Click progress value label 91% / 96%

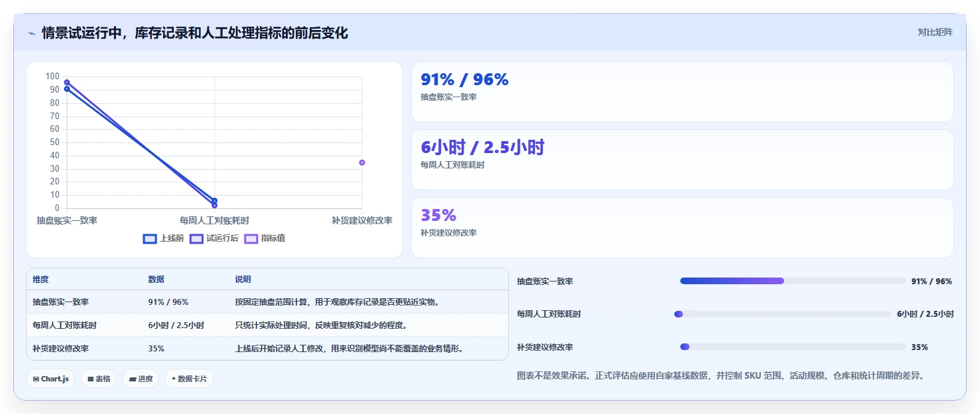931,282
